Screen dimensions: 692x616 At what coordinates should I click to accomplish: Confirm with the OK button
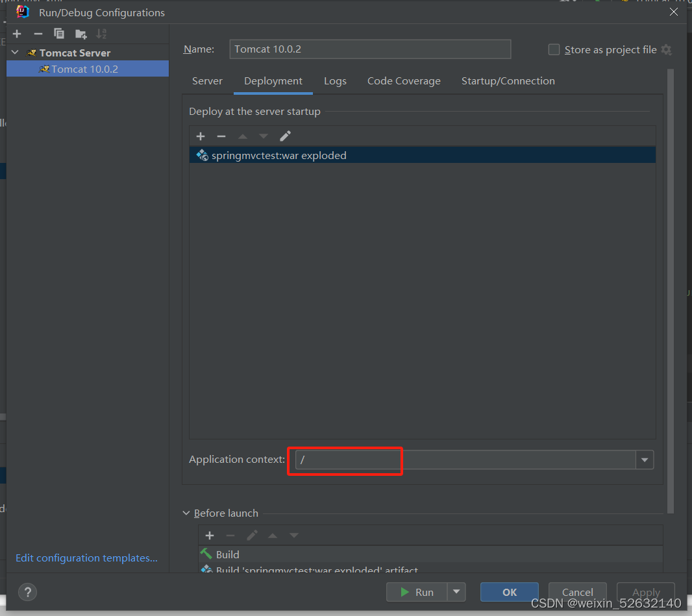click(510, 592)
